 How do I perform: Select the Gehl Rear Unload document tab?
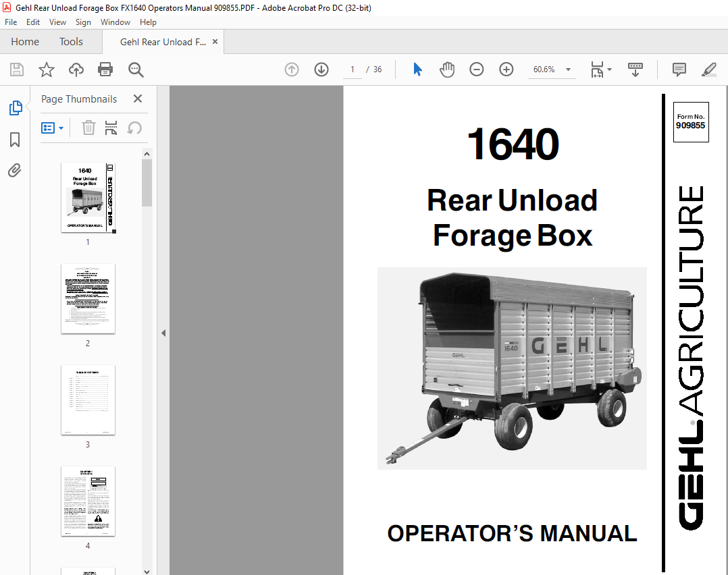[163, 42]
